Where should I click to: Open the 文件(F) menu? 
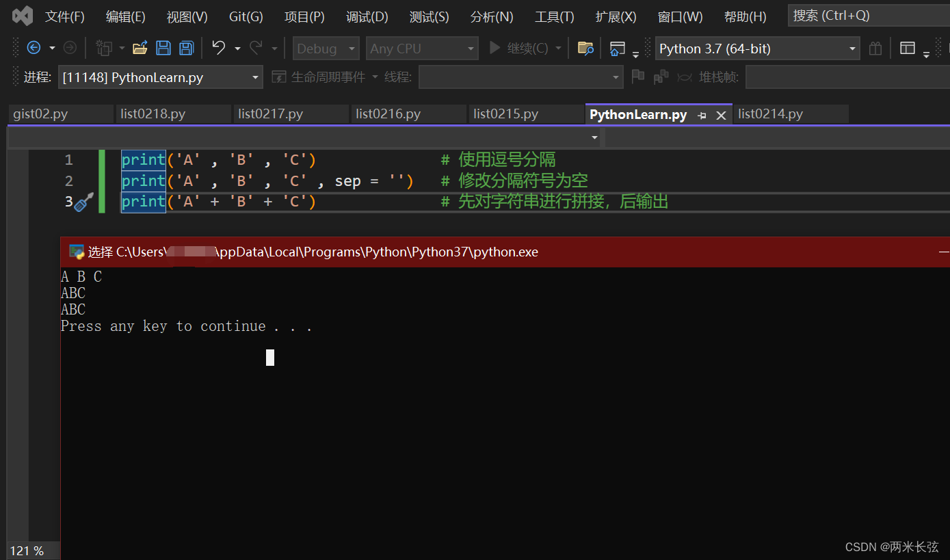tap(64, 16)
